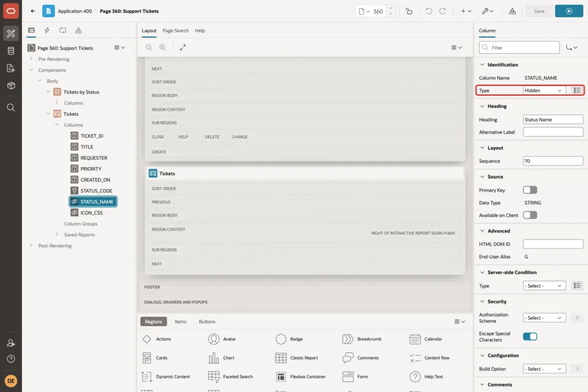Select the Buttons gallery tab
This screenshot has width=588, height=392.
point(207,321)
